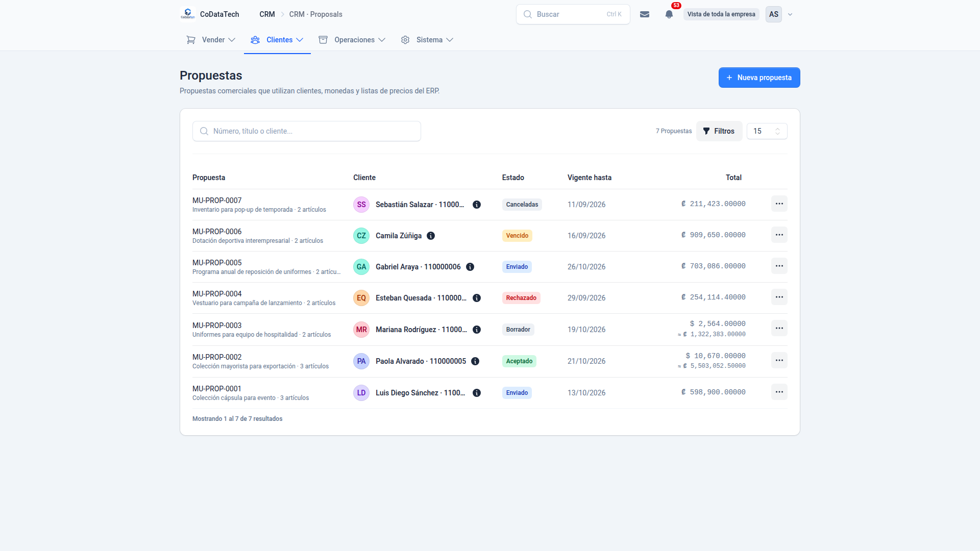Open proposal MU-PROP-0007
Viewport: 980px width, 551px height.
coord(217,201)
